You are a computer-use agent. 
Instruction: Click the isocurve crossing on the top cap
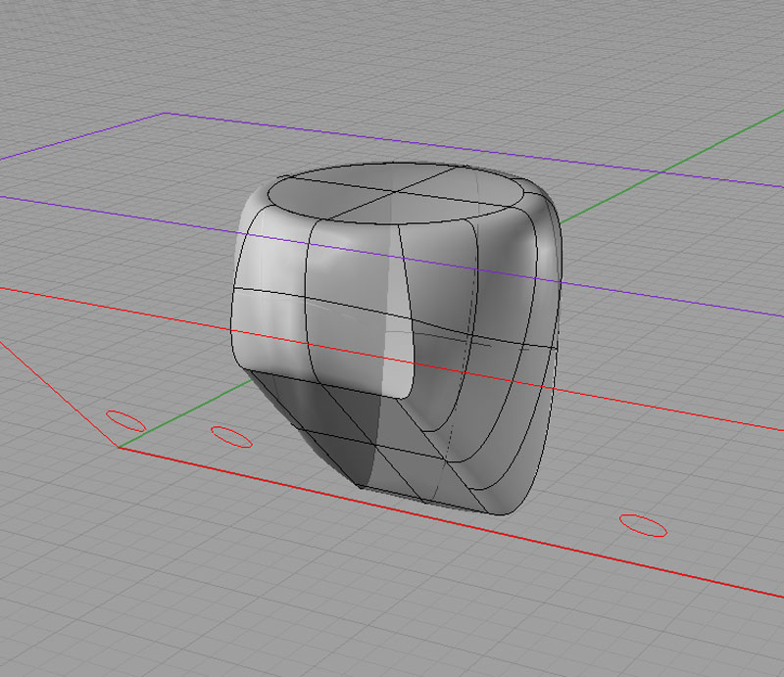[395, 190]
